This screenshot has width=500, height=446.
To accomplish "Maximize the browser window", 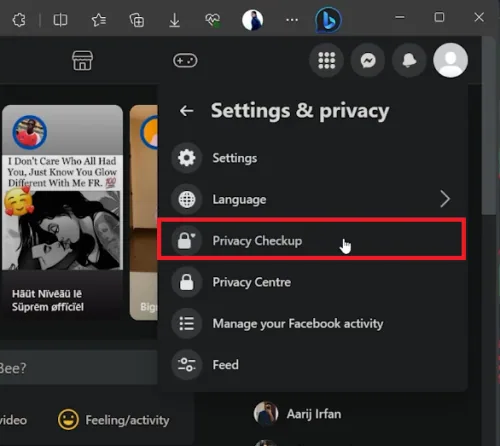I will click(x=439, y=17).
